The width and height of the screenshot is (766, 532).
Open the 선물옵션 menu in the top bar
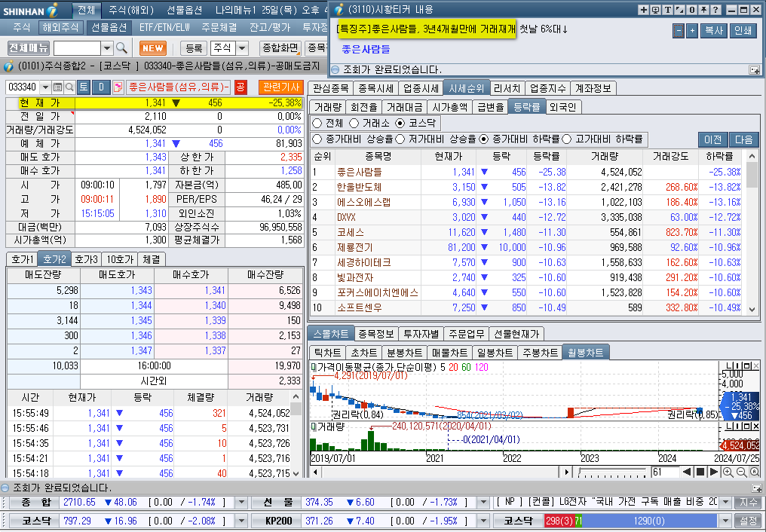[x=184, y=10]
